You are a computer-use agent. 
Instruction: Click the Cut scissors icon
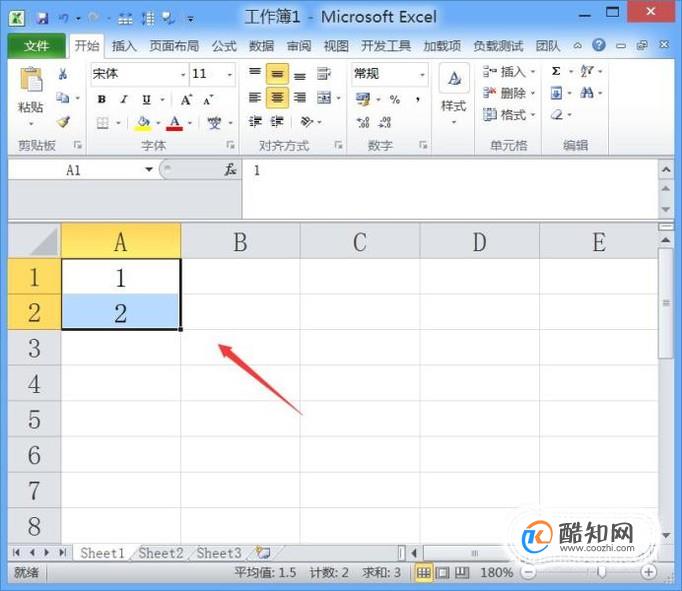tap(63, 74)
